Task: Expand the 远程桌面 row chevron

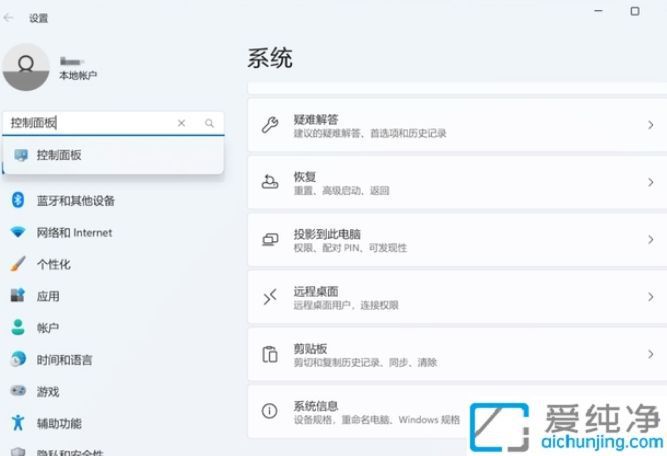Action: pos(650,297)
